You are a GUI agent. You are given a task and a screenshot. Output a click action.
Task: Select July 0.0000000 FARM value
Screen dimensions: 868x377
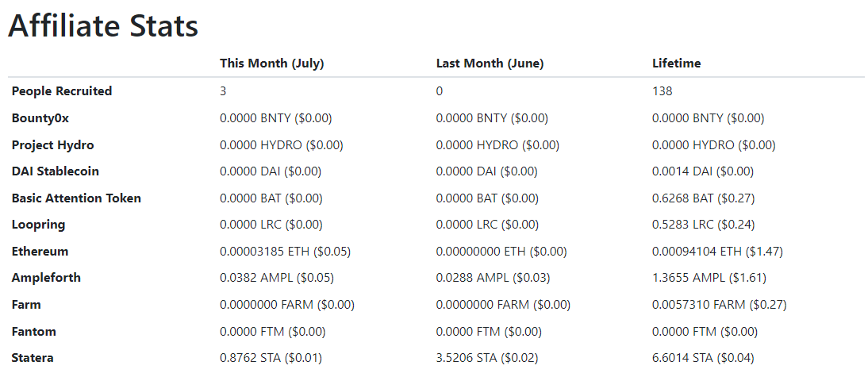pyautogui.click(x=287, y=305)
